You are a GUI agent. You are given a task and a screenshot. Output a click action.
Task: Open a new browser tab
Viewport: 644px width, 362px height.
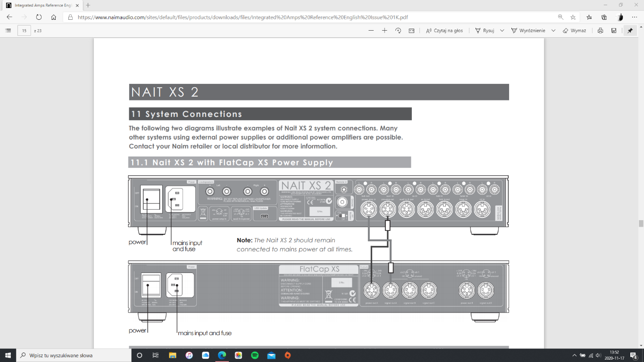(x=88, y=5)
